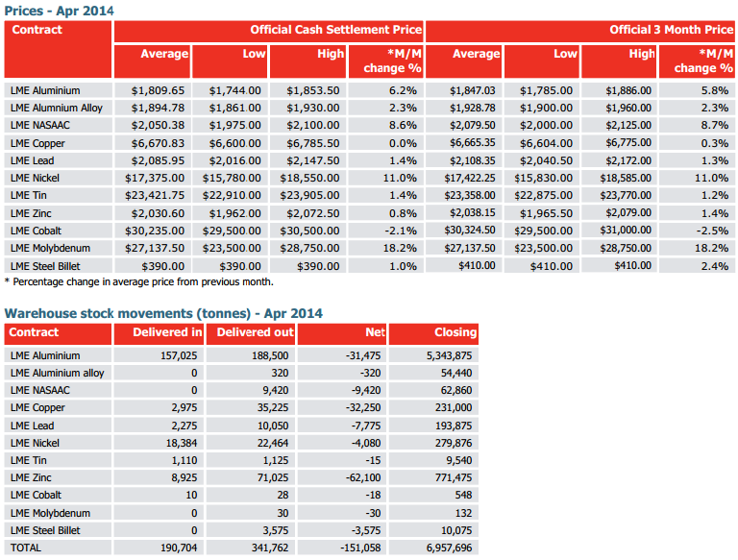
Task: Select the delivered in value 18,384
Action: (x=182, y=443)
